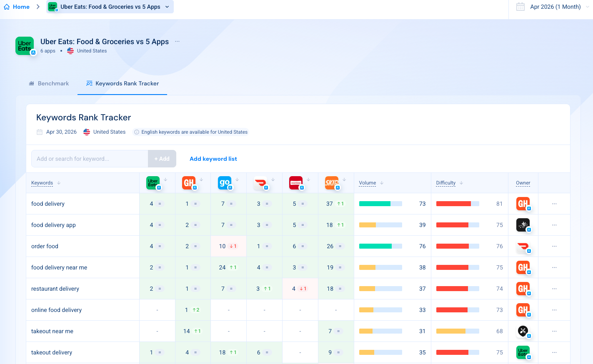Open row options for takeout near me
This screenshot has width=593, height=364.
[x=554, y=331]
